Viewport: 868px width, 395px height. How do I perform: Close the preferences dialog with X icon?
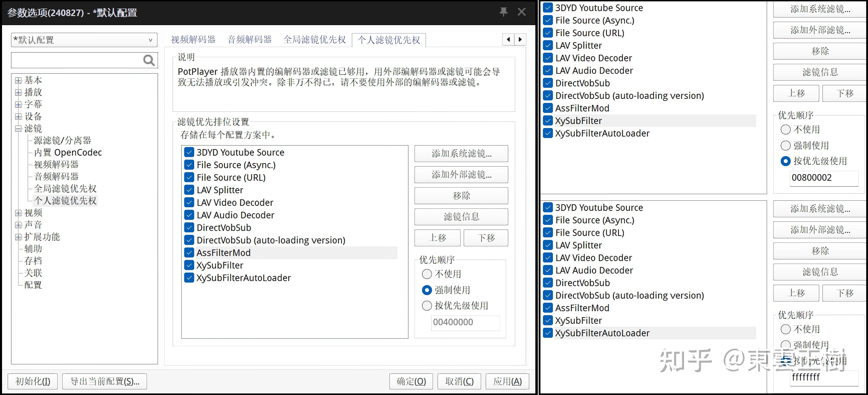tap(522, 12)
